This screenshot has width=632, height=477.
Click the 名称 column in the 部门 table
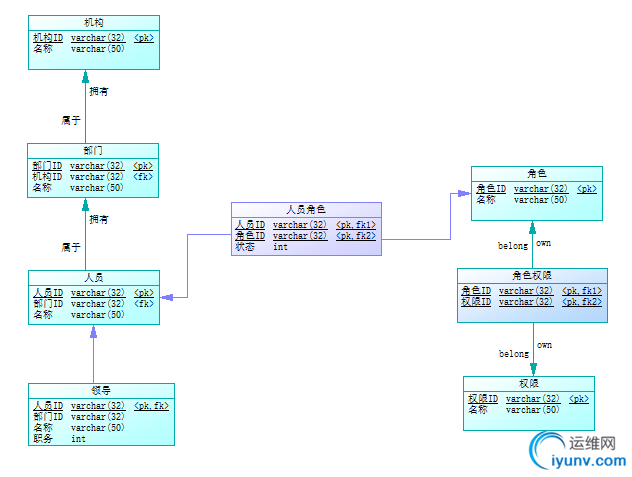(78, 187)
